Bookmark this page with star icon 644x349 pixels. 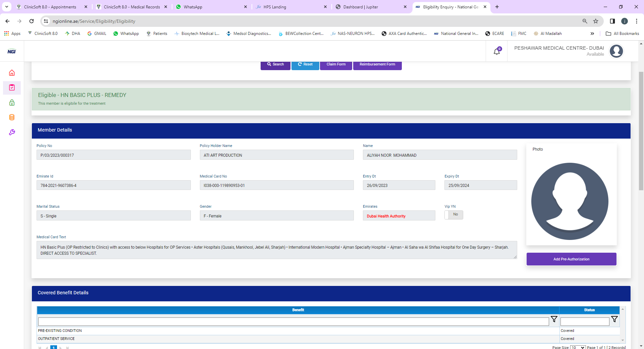tap(596, 21)
